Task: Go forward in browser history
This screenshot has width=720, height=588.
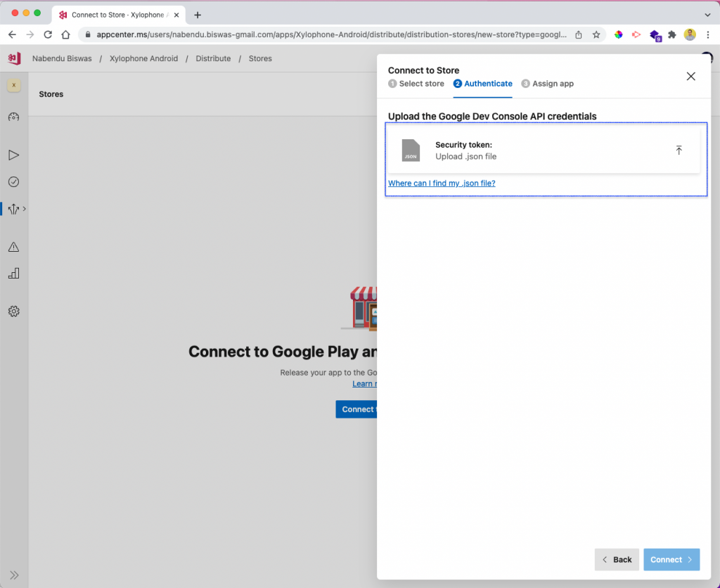Action: click(30, 34)
